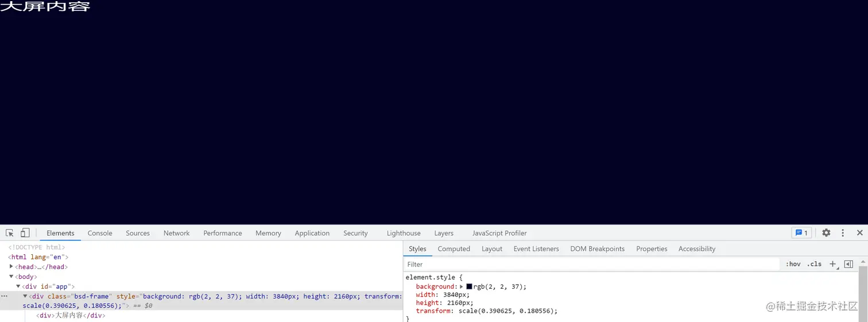The image size is (868, 322).
Task: Focus the styles Filter input field
Action: [591, 264]
